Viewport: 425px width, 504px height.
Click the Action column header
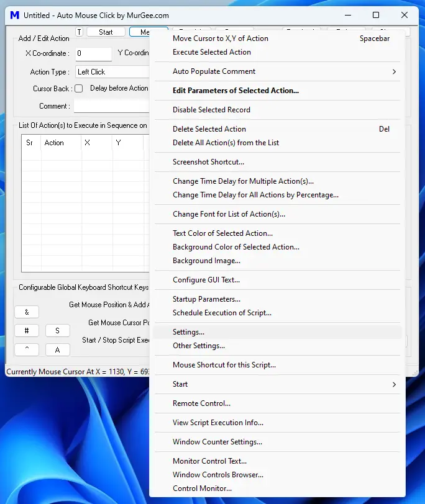tap(61, 143)
